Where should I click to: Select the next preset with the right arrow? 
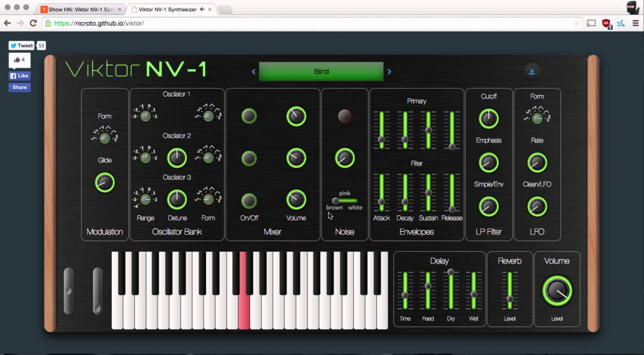(x=389, y=72)
